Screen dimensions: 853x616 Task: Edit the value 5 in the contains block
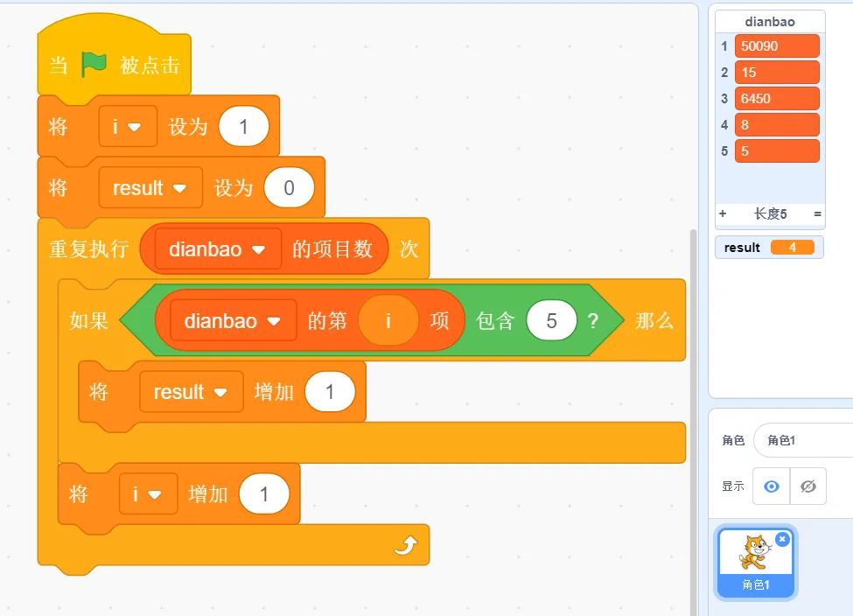[551, 320]
